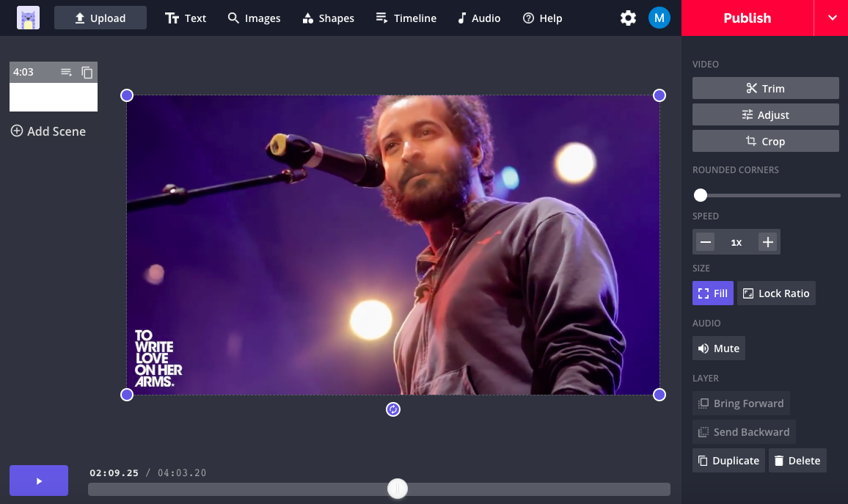The width and height of the screenshot is (848, 504).
Task: Select the white scene thumbnail
Action: pos(54,97)
